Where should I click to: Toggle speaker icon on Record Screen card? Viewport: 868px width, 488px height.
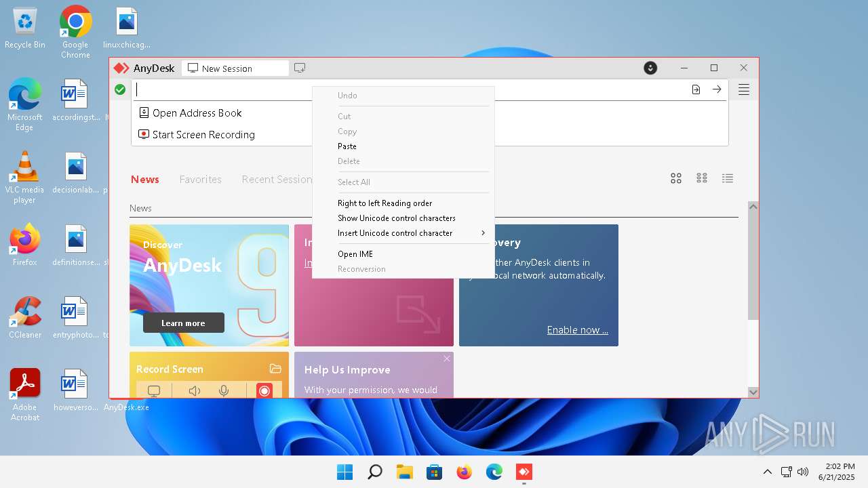195,391
